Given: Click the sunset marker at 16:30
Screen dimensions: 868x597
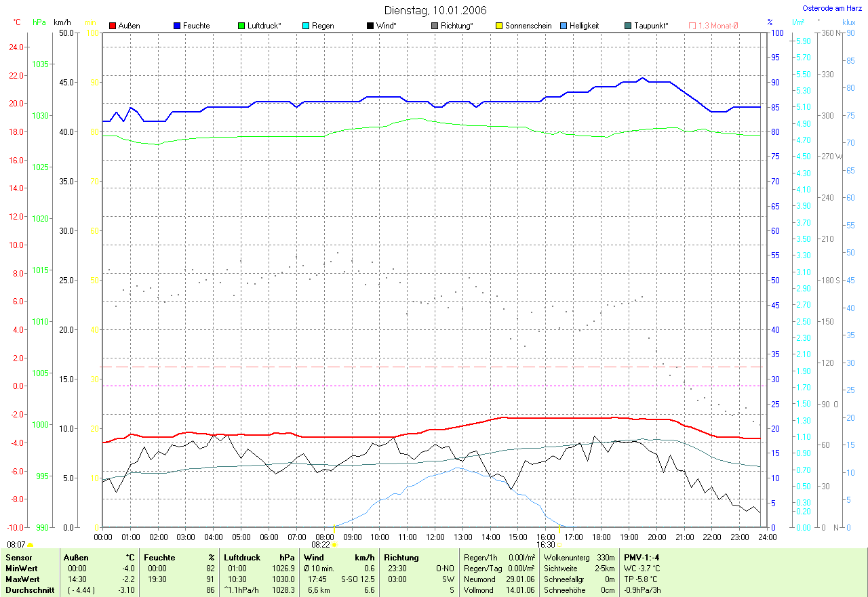Looking at the screenshot, I should pyautogui.click(x=559, y=544).
